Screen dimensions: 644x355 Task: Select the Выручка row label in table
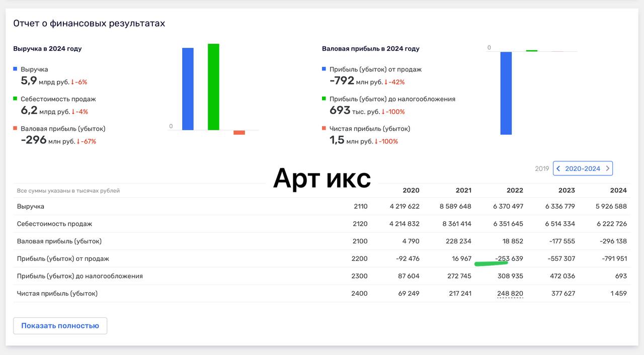point(31,206)
